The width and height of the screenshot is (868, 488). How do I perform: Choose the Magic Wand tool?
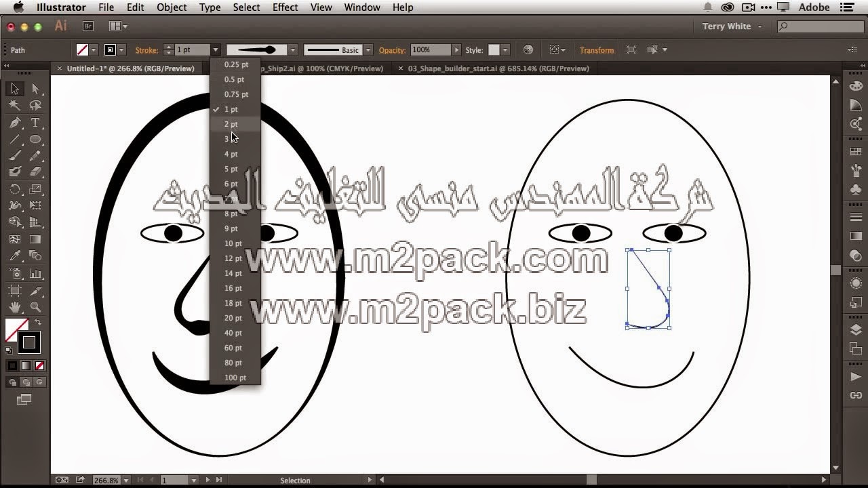click(x=15, y=105)
